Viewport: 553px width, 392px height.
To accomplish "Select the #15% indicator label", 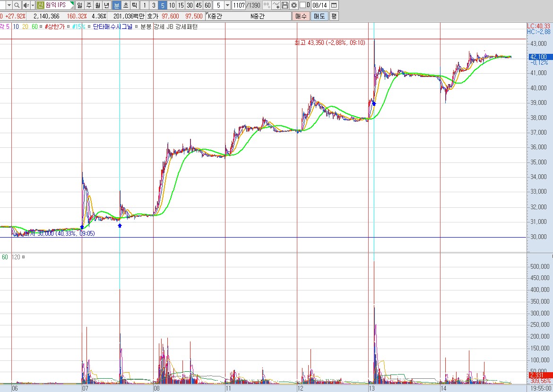I will point(78,26).
